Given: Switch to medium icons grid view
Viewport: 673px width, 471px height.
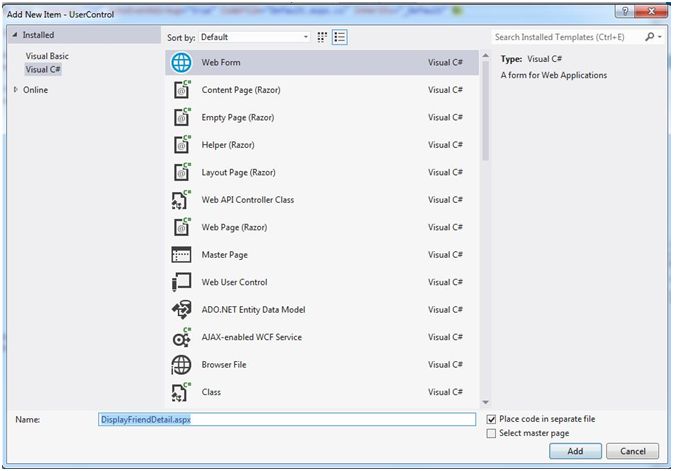Looking at the screenshot, I should [x=322, y=37].
